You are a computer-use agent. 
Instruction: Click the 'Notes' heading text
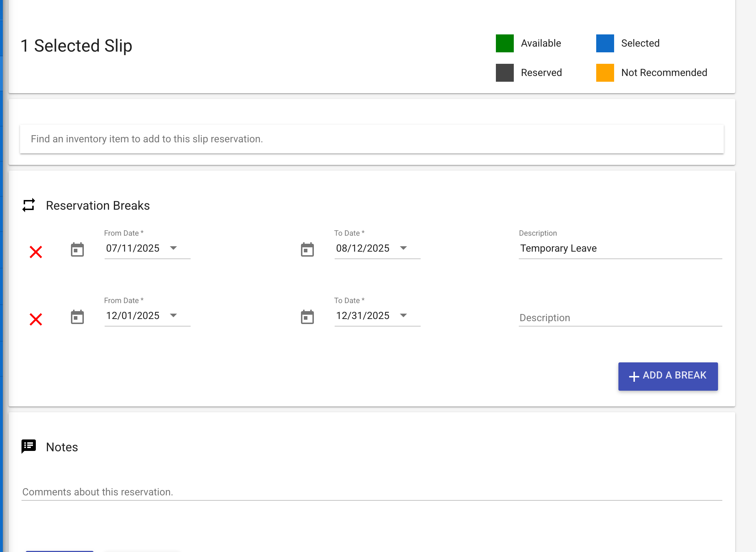pyautogui.click(x=62, y=447)
